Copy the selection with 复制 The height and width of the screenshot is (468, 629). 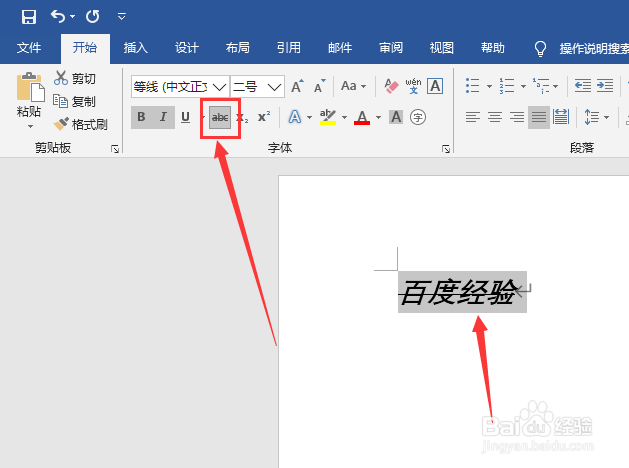(x=75, y=101)
